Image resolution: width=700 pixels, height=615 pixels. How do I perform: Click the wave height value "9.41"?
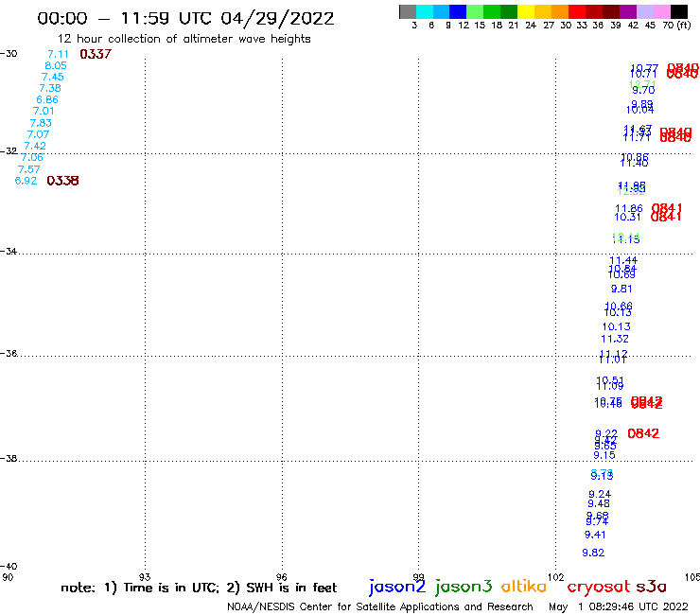[x=595, y=535]
